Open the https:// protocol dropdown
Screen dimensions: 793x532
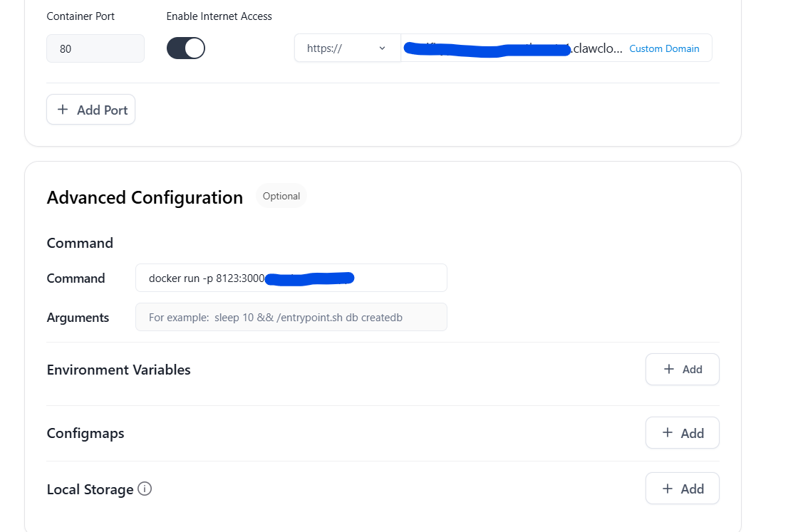click(x=348, y=48)
